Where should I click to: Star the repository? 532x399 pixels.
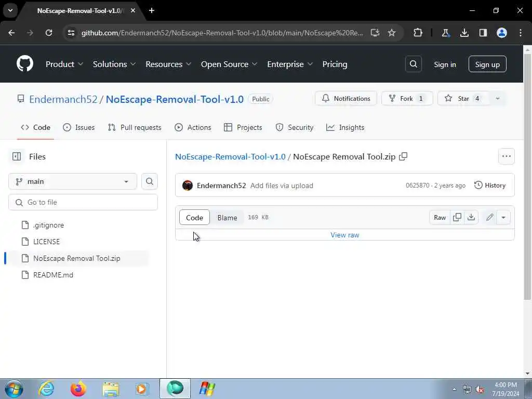(x=464, y=98)
